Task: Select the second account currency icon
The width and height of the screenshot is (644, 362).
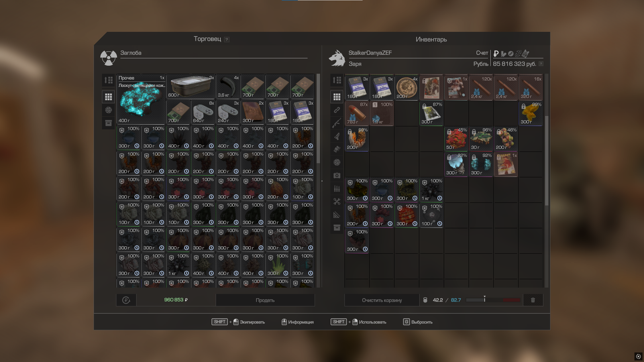Action: pyautogui.click(x=503, y=54)
